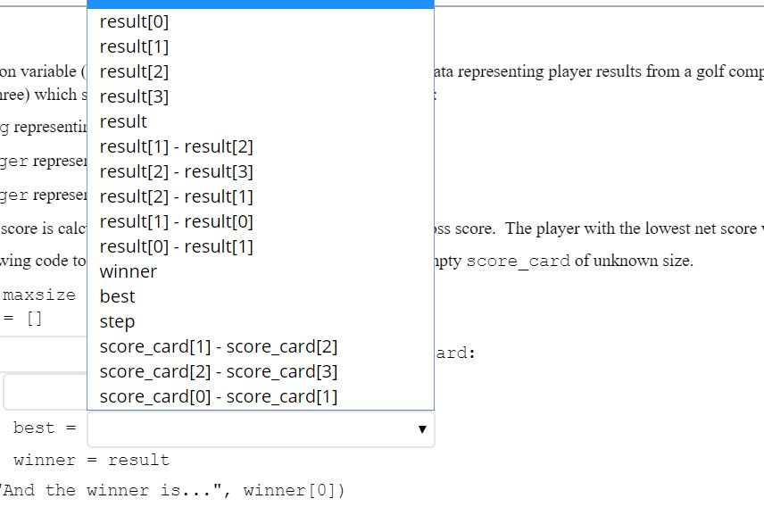
Task: Choose 'result[1] - result[2]' option
Action: click(261, 146)
